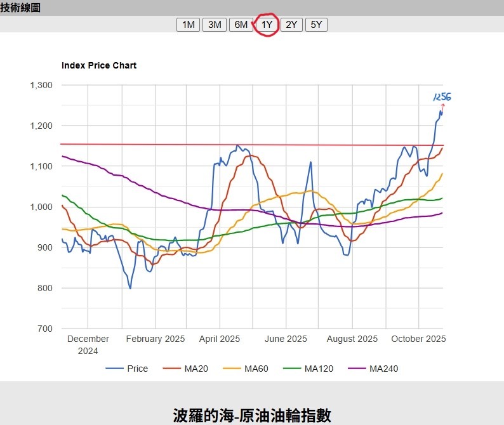
Task: Click the April 2025 axis label
Action: click(220, 339)
